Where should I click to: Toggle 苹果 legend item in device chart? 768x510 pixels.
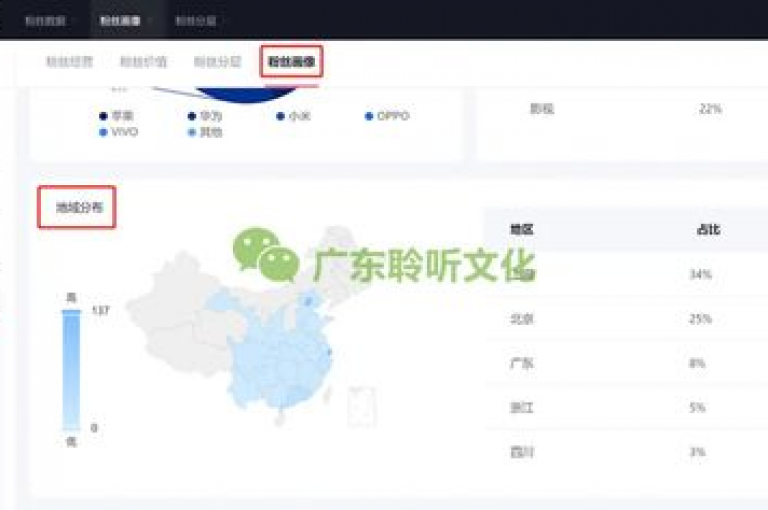[116, 116]
